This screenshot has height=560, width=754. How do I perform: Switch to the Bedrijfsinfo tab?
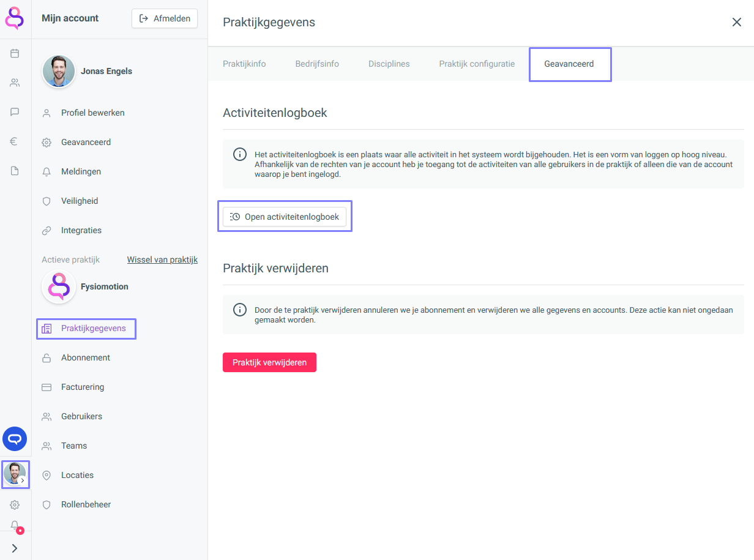tap(317, 64)
